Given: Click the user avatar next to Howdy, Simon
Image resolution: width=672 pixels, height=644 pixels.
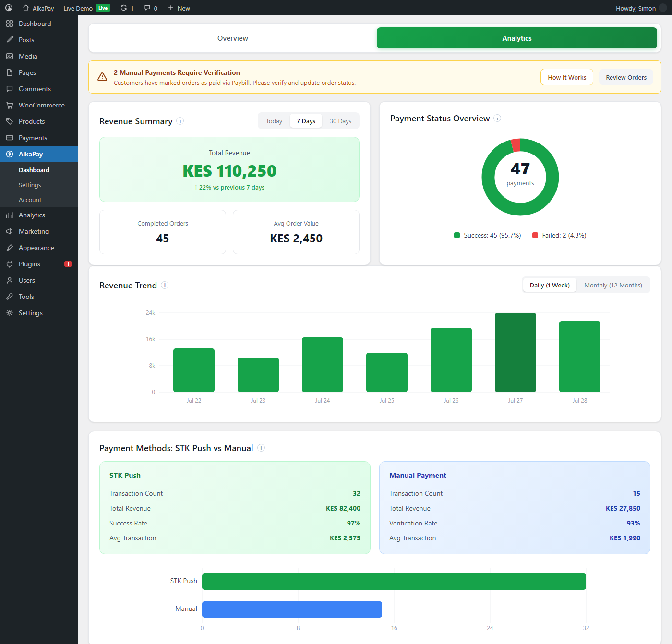Looking at the screenshot, I should click(x=663, y=8).
